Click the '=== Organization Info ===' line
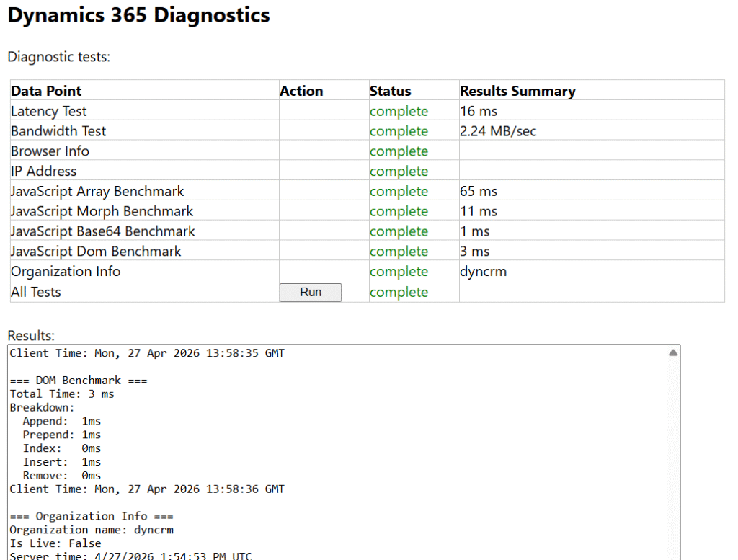The width and height of the screenshot is (738, 560). (x=92, y=516)
